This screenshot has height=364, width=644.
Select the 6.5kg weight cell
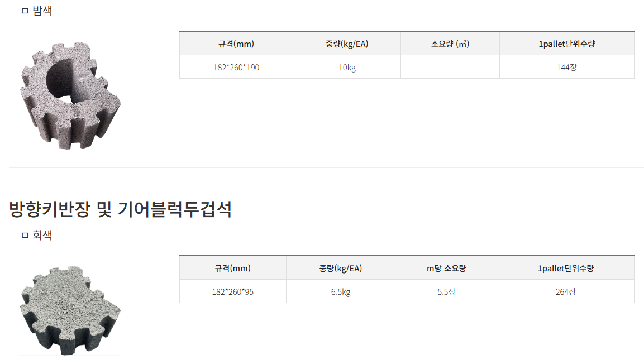(x=341, y=291)
